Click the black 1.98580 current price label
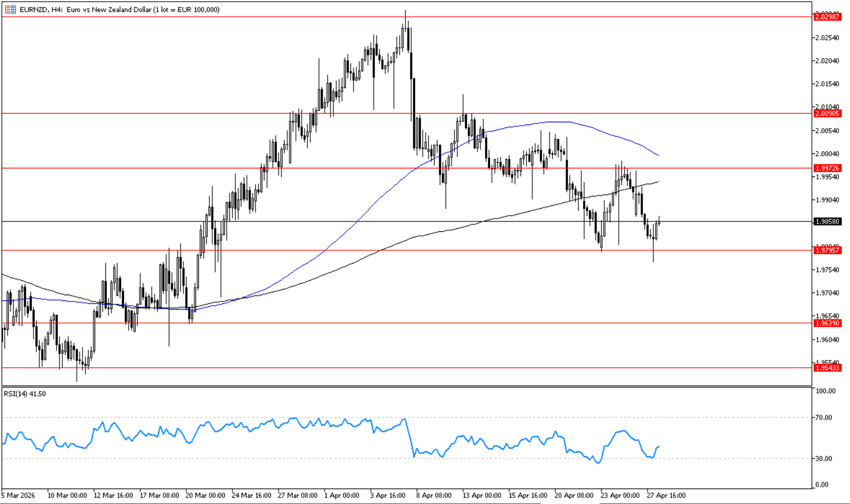This screenshot has width=850, height=504. [828, 221]
